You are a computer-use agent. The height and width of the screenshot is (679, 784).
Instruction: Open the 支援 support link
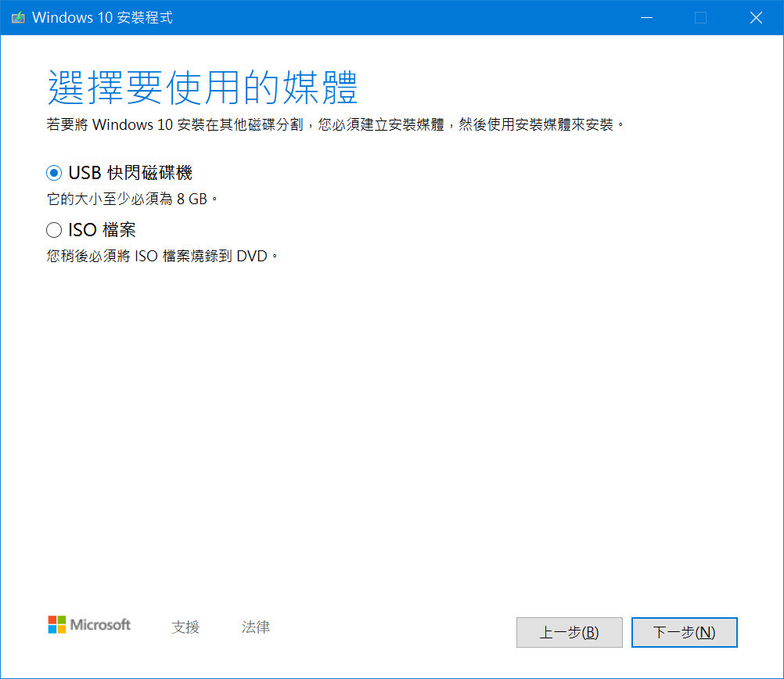coord(185,627)
